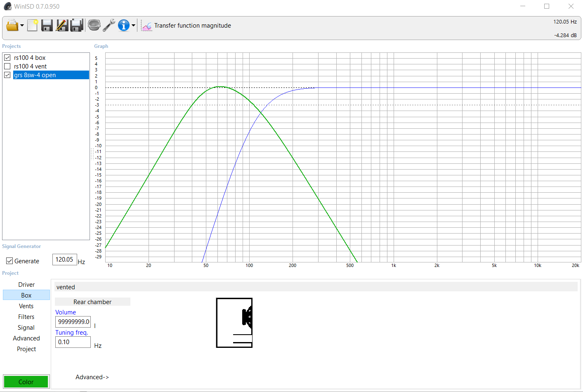Image resolution: width=583 pixels, height=392 pixels.
Task: Click the blue info icon
Action: click(x=124, y=26)
